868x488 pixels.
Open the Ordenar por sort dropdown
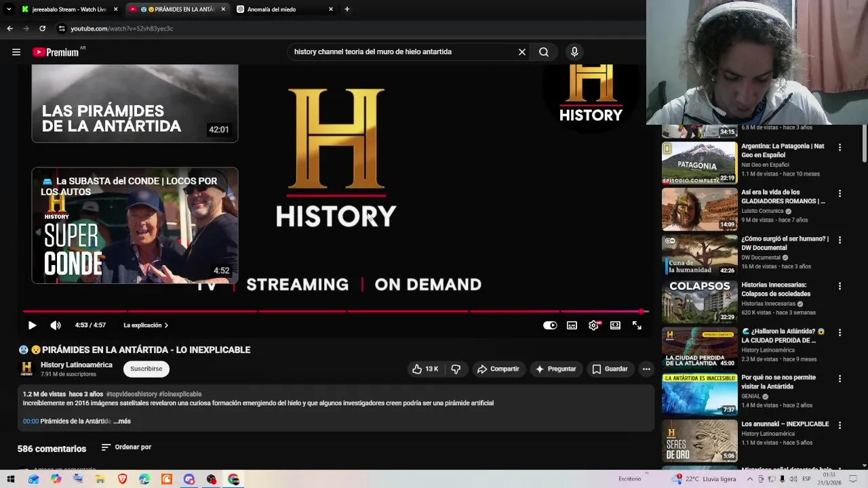coord(126,447)
